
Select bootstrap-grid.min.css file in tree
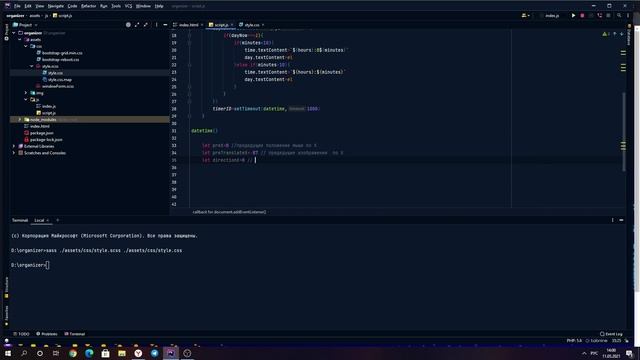tap(62, 53)
